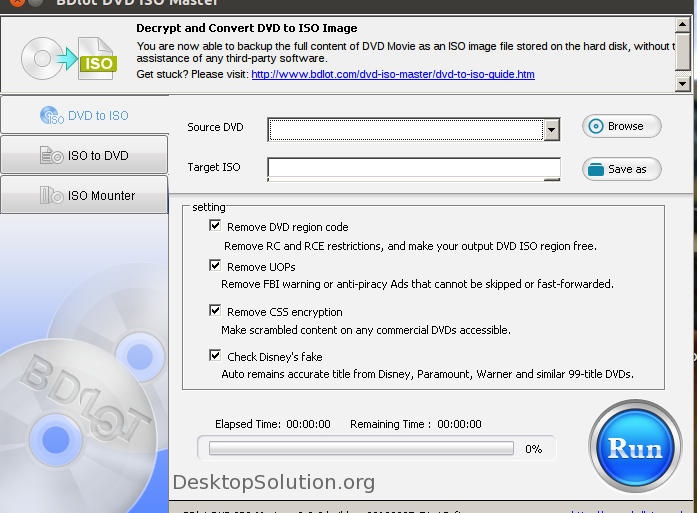
Task: Click the ISO to DVD file-disc icon
Action: (51, 156)
